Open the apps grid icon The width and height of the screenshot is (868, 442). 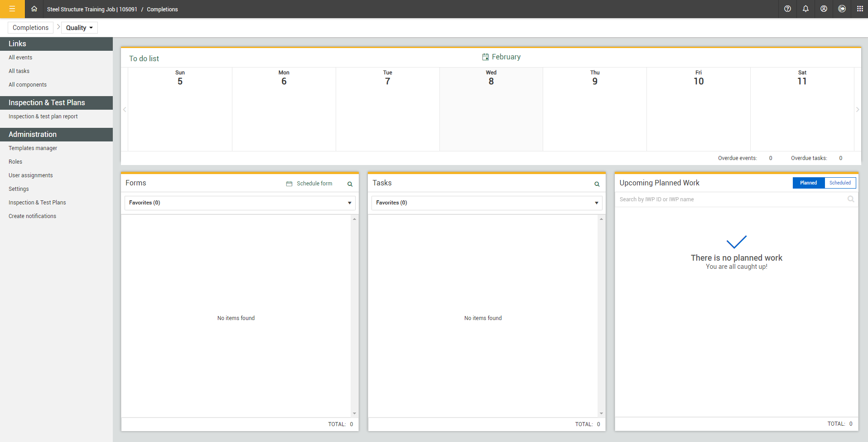(x=860, y=9)
